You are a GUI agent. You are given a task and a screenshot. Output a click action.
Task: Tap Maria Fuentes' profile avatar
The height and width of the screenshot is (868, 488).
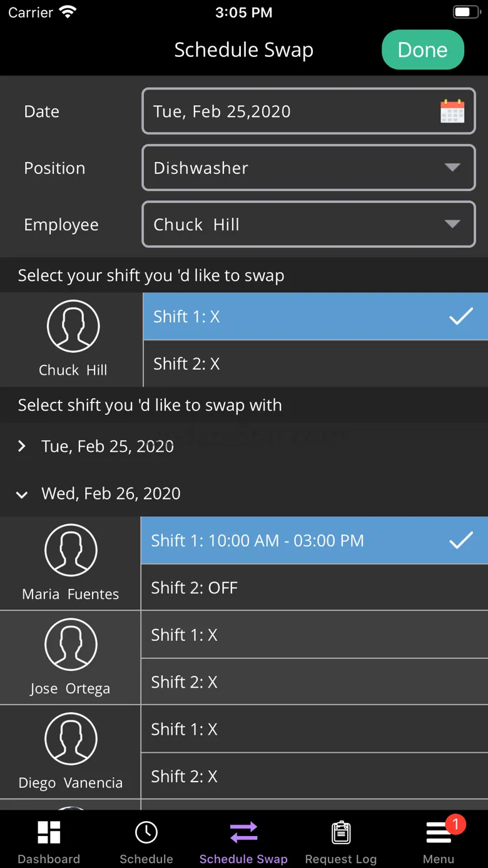pos(71,550)
